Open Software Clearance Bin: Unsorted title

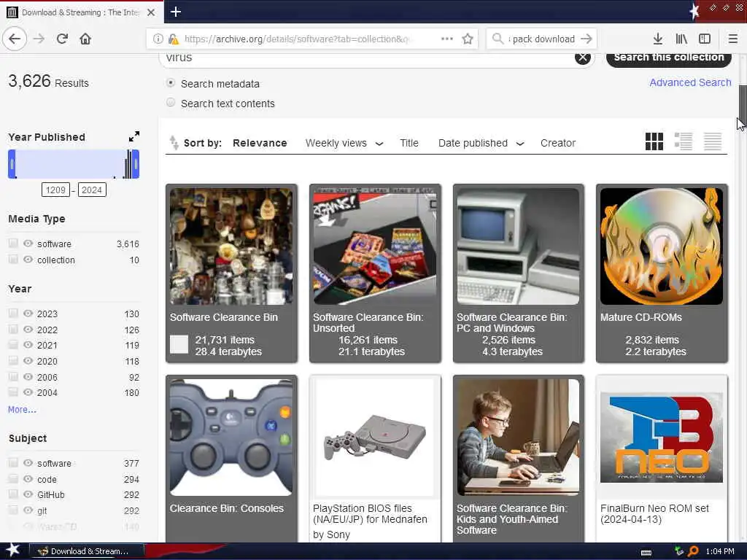point(368,322)
